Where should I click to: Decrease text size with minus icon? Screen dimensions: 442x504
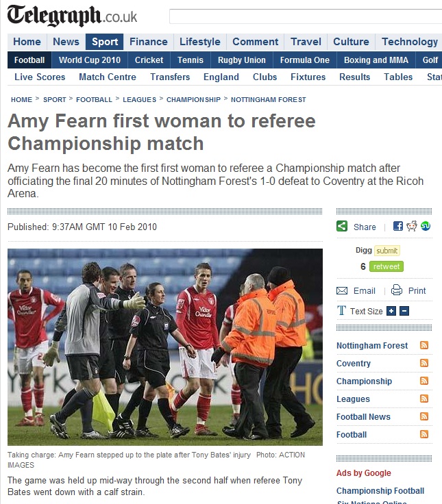404,311
